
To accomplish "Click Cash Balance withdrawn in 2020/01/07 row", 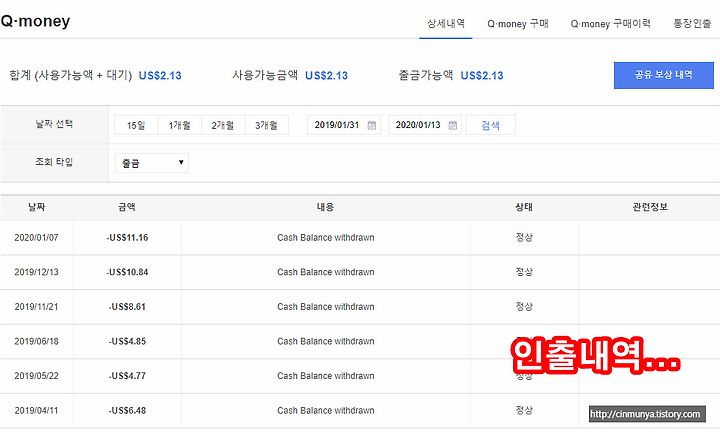I will (326, 238).
